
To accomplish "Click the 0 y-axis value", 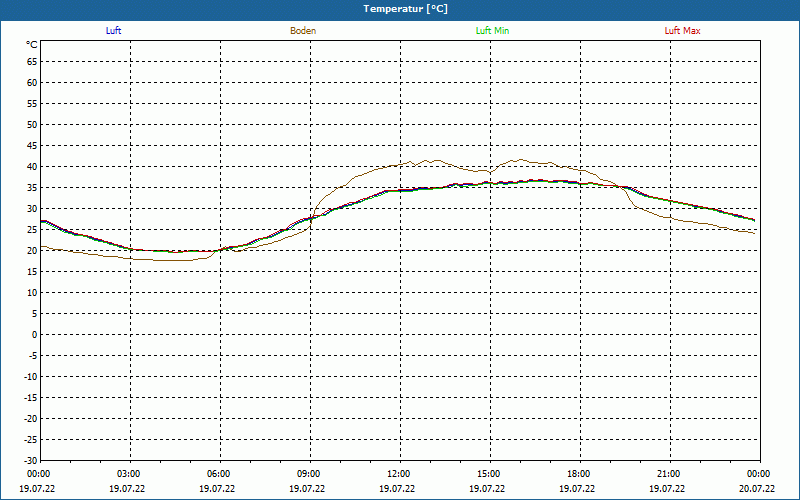I will (x=35, y=335).
